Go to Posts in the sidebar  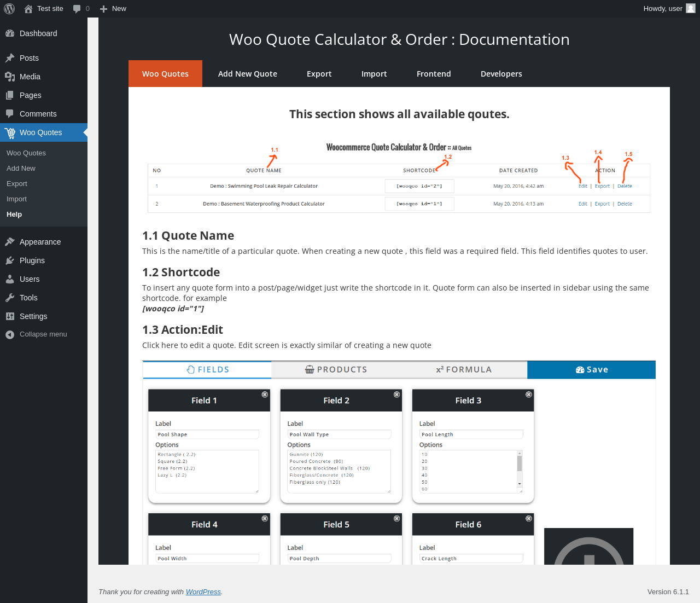(44, 58)
